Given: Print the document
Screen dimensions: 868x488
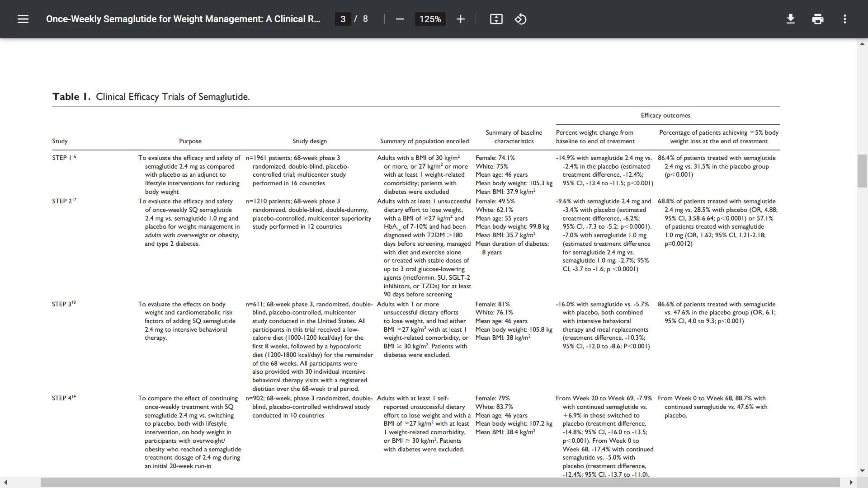Looking at the screenshot, I should (x=817, y=19).
